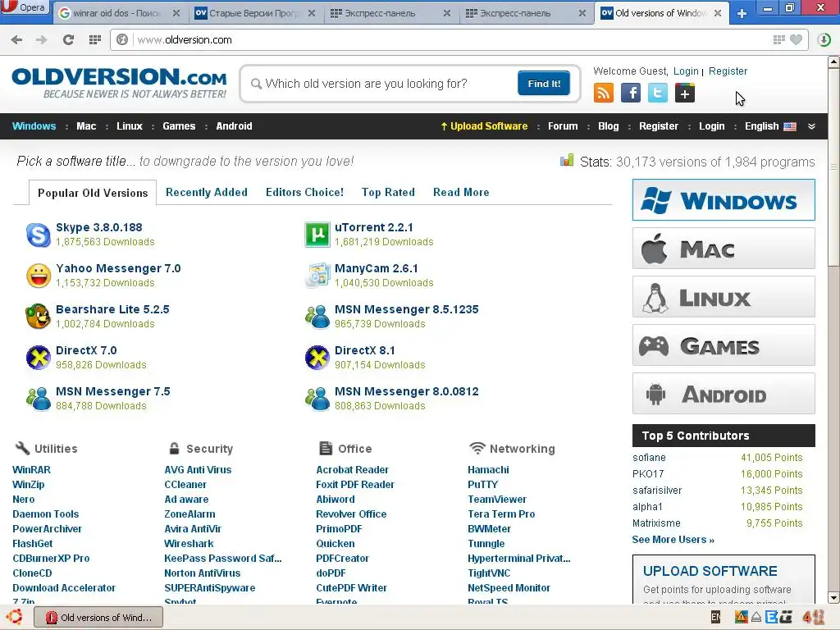Viewport: 840px width, 630px height.
Task: Go back with browser back arrow
Action: [16, 39]
